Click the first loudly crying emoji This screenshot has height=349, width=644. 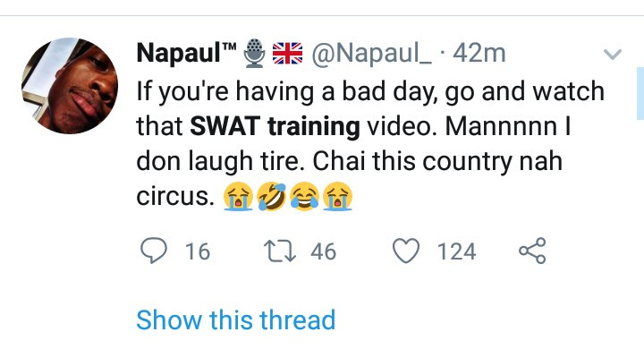238,196
